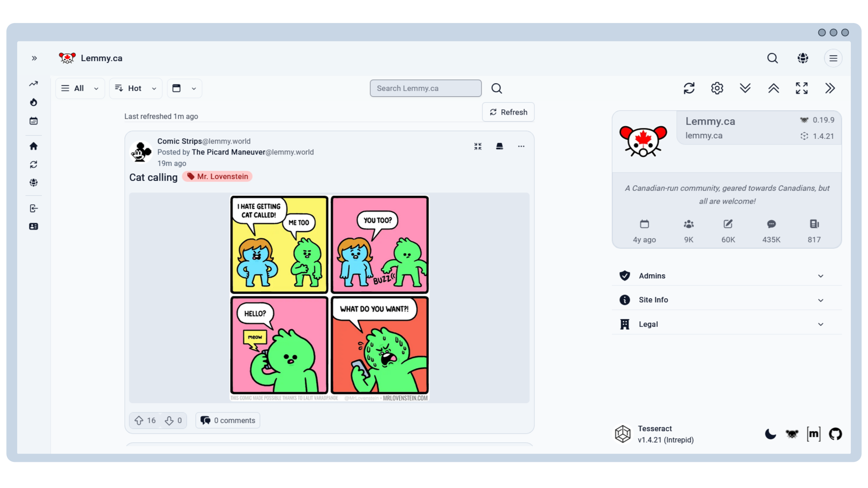Select the calendar icon in left sidebar

click(33, 121)
